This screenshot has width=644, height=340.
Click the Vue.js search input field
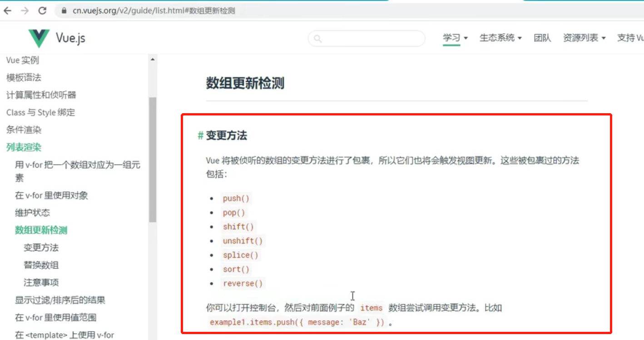pyautogui.click(x=367, y=39)
